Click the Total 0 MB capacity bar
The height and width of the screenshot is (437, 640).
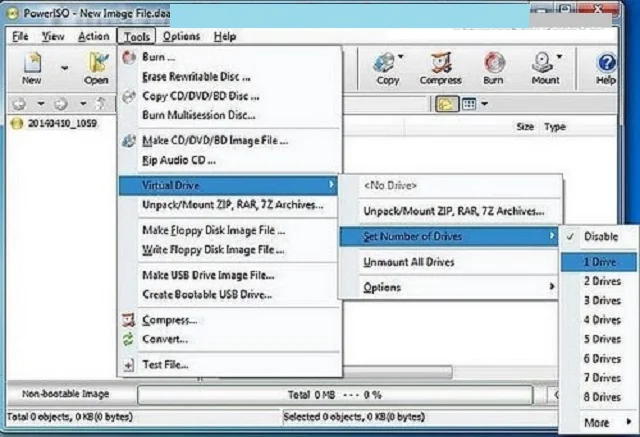click(335, 395)
